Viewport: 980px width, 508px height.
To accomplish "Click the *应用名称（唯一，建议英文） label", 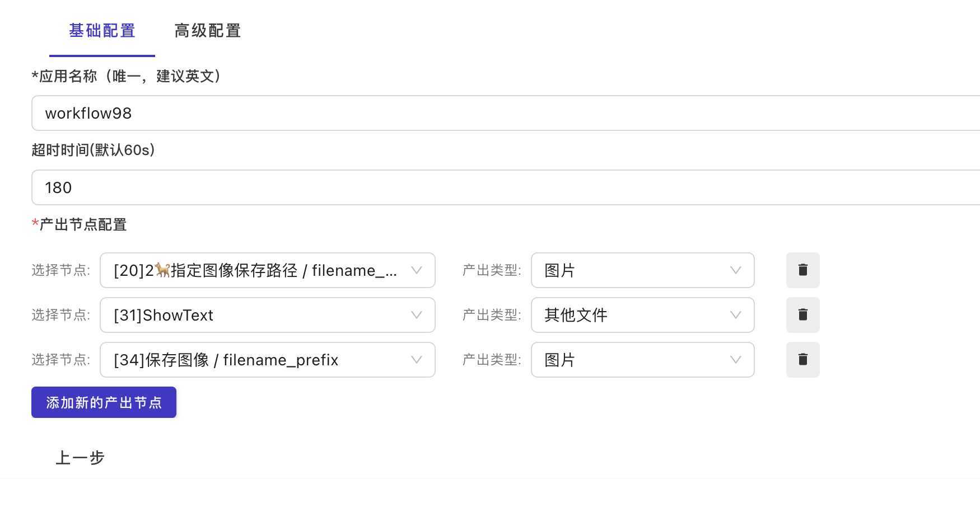I will tap(127, 76).
